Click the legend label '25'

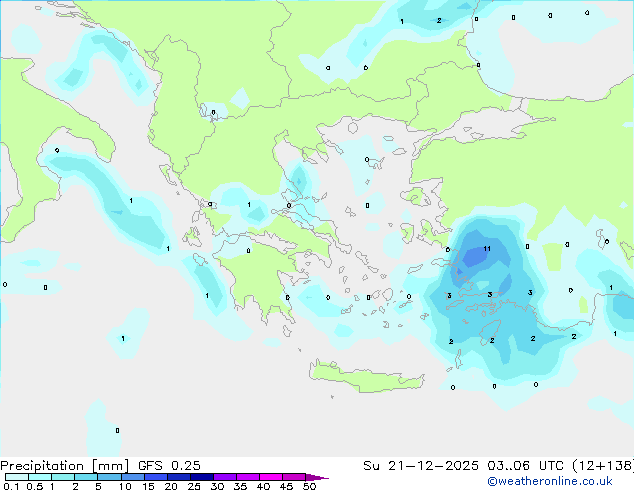[194, 486]
